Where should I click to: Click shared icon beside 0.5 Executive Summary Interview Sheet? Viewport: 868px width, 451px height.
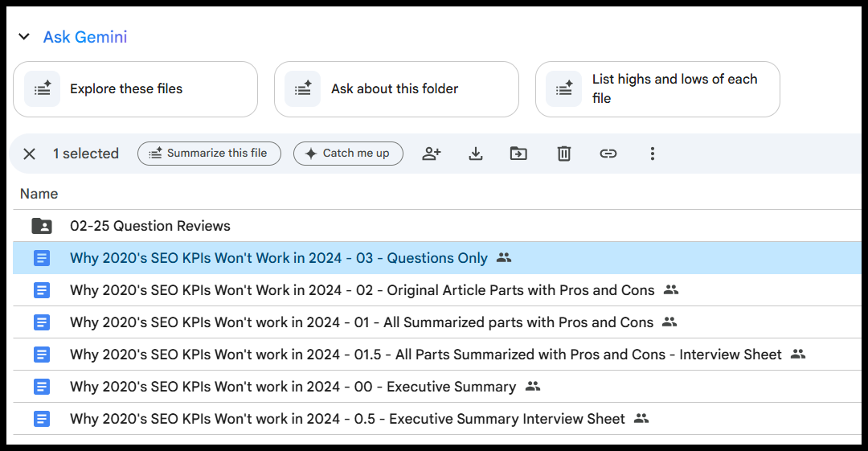pos(641,419)
